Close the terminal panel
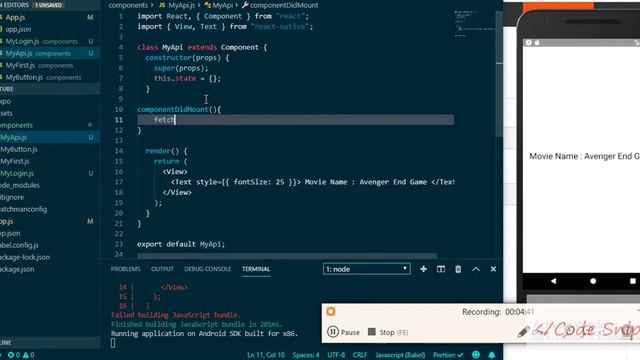The width and height of the screenshot is (640, 360). [493, 269]
